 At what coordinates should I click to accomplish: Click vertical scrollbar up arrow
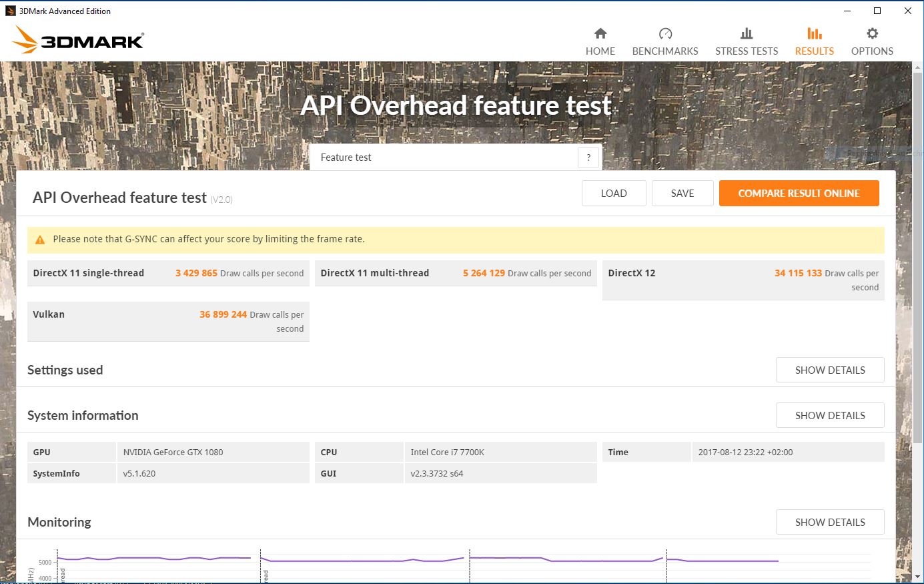(x=918, y=67)
